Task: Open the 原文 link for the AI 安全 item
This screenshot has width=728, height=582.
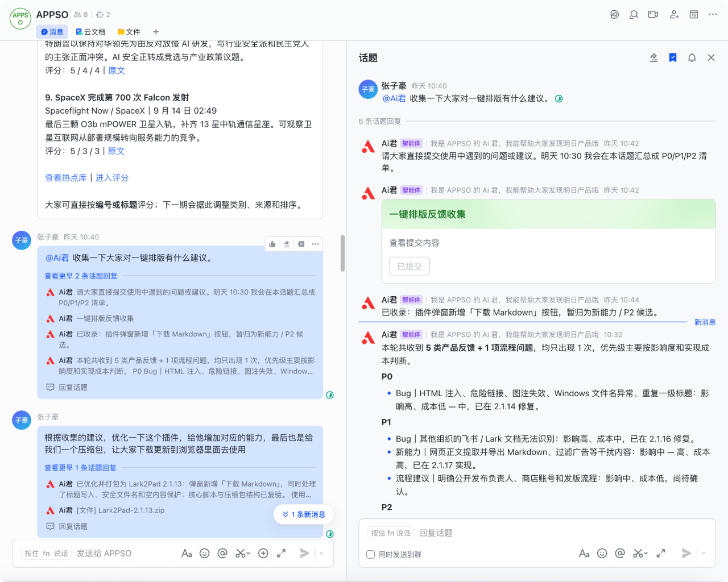Action: tap(117, 70)
